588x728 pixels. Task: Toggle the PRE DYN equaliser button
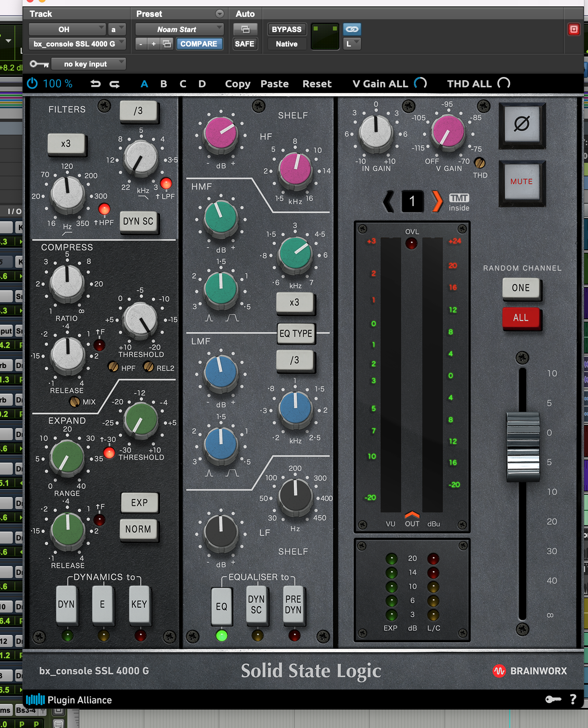(293, 605)
